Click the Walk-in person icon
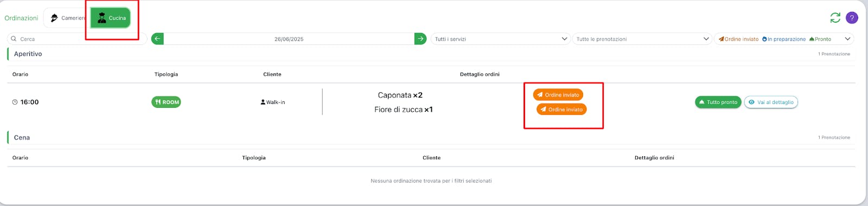868x206 pixels. click(263, 102)
